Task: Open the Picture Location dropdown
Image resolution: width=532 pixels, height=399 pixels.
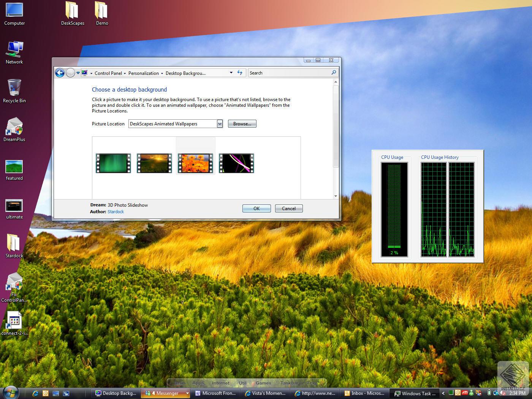Action: click(220, 124)
